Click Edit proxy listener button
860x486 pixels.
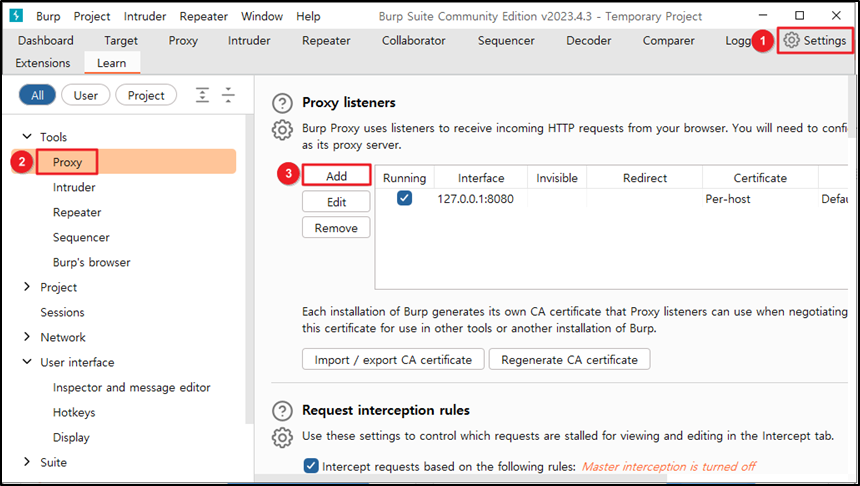tap(336, 202)
